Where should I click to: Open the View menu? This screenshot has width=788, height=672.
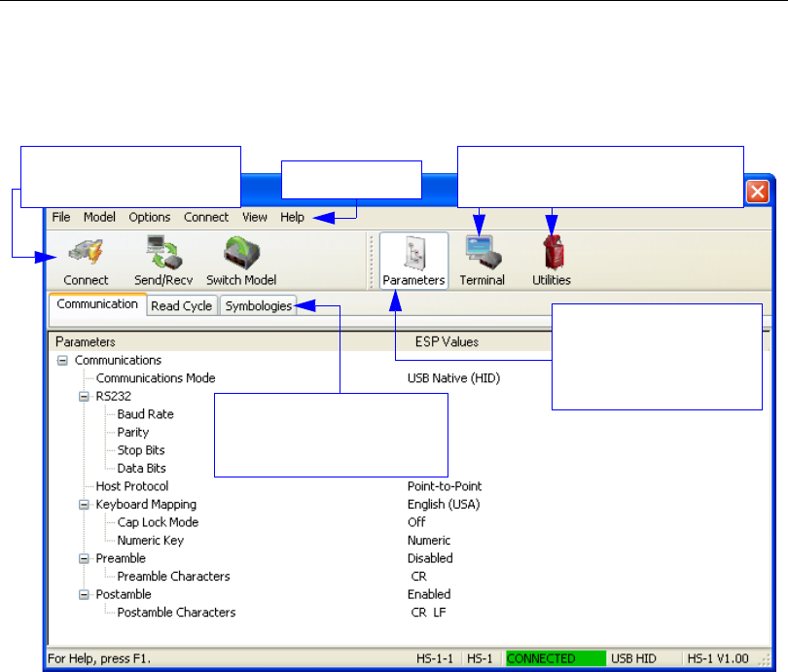click(254, 217)
